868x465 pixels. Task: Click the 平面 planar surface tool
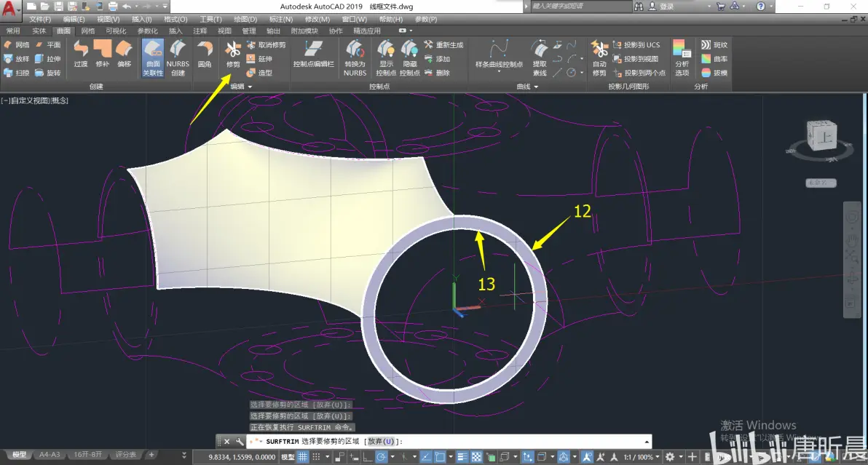[47, 45]
